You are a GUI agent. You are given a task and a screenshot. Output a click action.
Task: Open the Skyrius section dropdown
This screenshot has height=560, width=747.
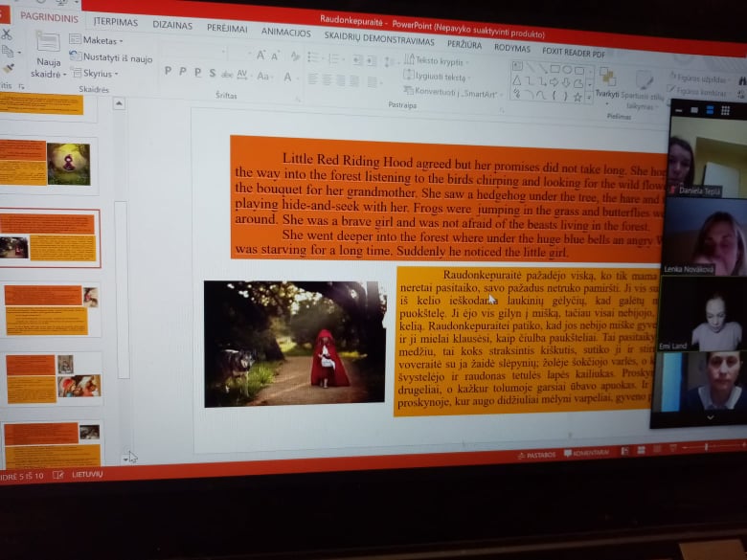point(95,74)
